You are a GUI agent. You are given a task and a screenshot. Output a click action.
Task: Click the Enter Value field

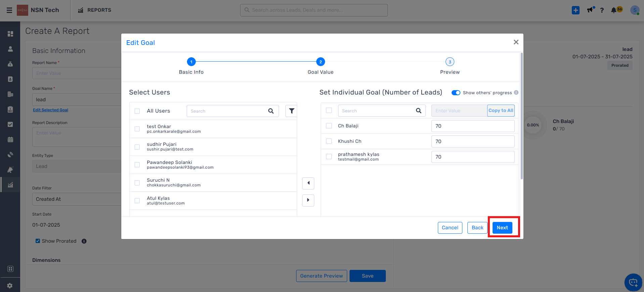click(x=459, y=111)
